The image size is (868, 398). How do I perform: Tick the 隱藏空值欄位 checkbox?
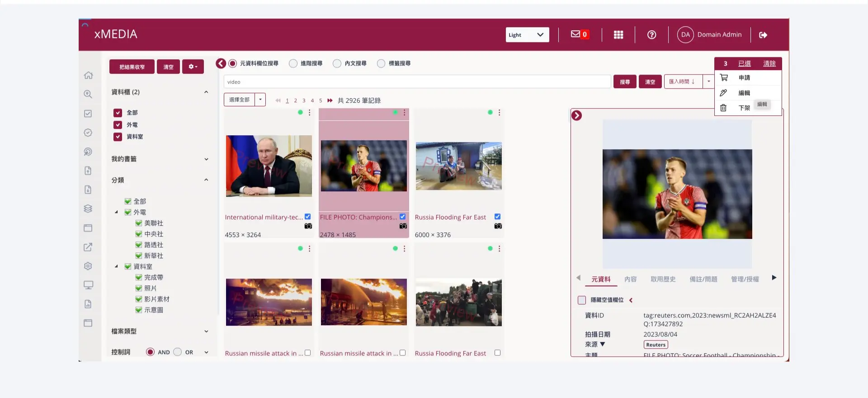(x=582, y=300)
